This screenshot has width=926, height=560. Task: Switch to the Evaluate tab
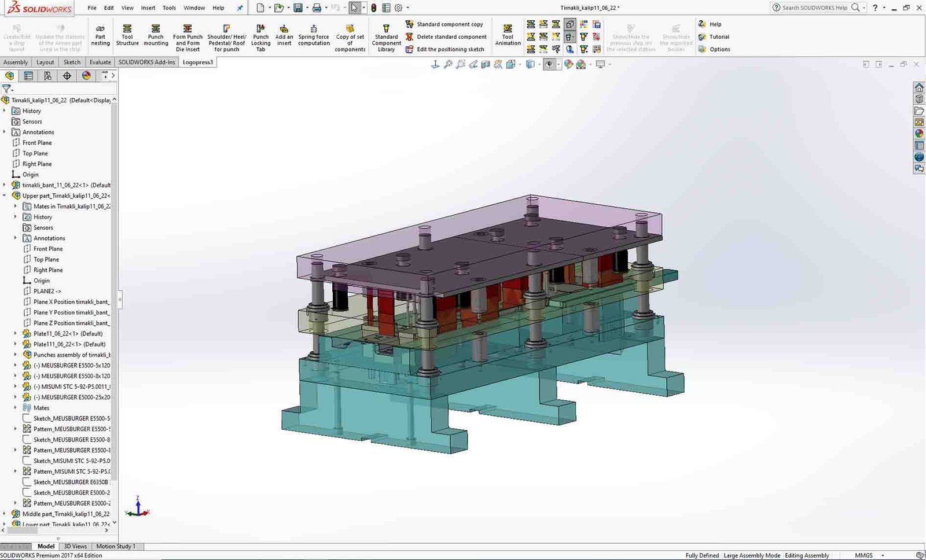tap(100, 62)
